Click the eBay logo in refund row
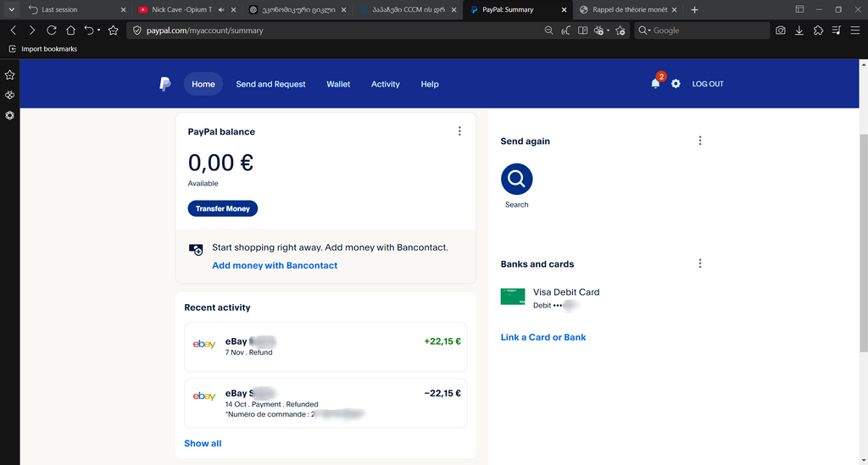The width and height of the screenshot is (868, 465). click(x=203, y=344)
